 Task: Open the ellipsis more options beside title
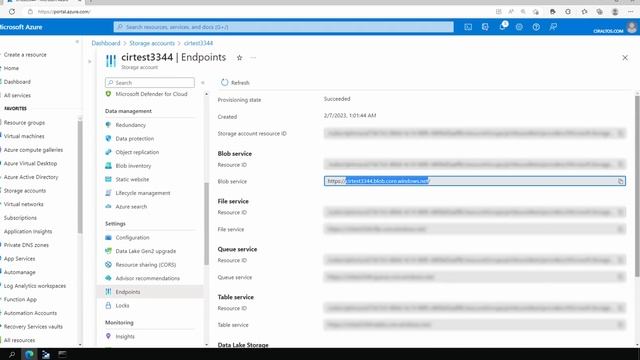click(253, 58)
